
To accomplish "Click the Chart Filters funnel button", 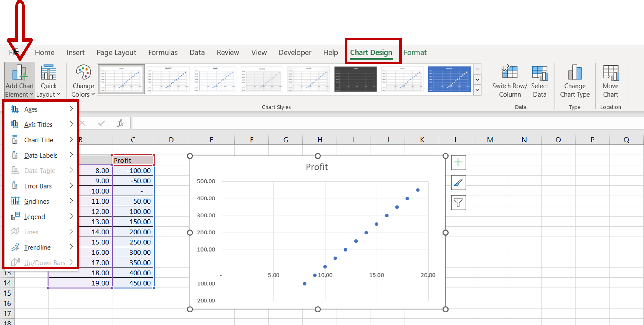I will point(458,202).
